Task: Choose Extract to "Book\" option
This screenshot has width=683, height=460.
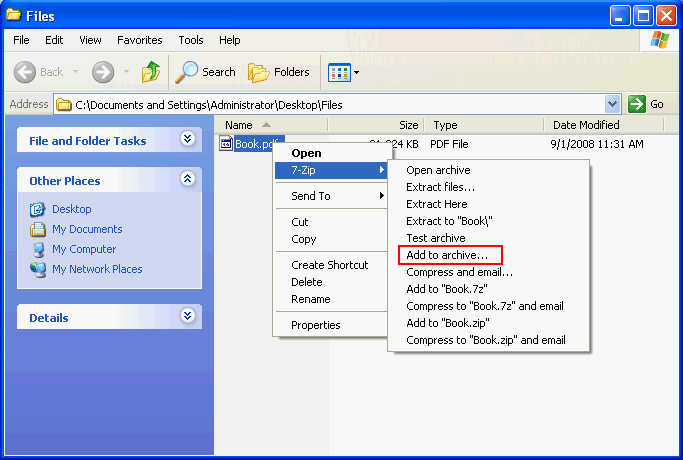Action: click(x=488, y=221)
